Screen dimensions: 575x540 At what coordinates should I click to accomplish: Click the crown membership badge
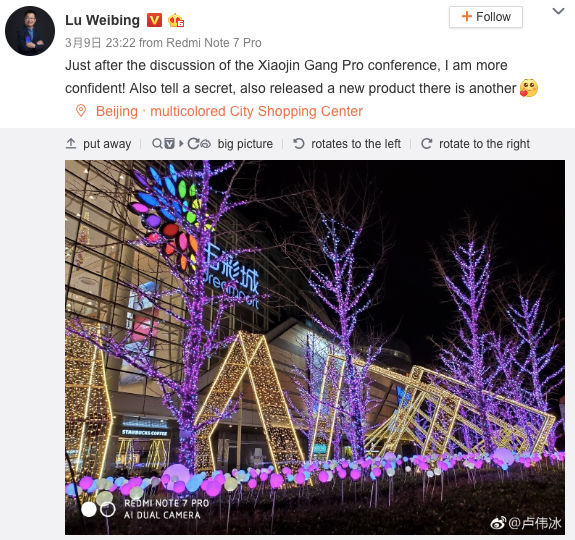(176, 20)
